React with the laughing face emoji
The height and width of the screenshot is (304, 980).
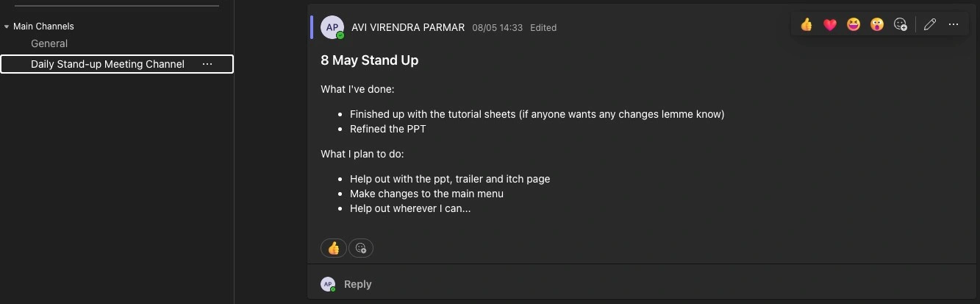point(854,25)
